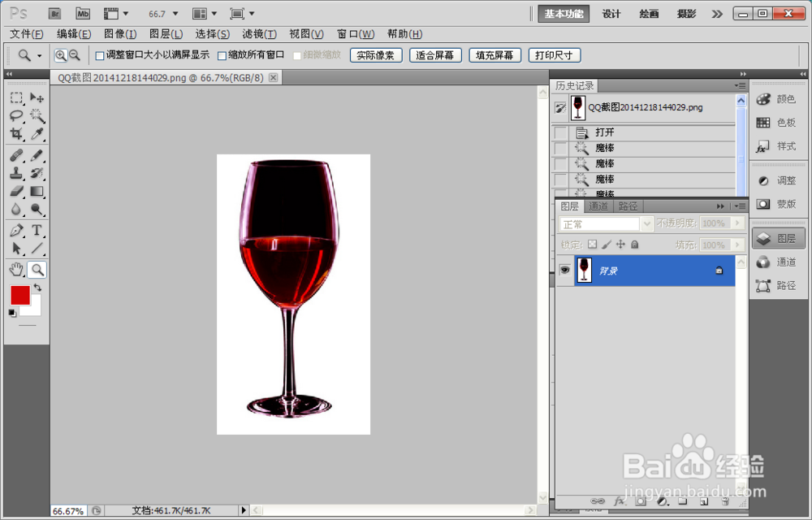Check 调整窗口大小以满屏显示 option
This screenshot has height=520, width=812.
pyautogui.click(x=101, y=55)
